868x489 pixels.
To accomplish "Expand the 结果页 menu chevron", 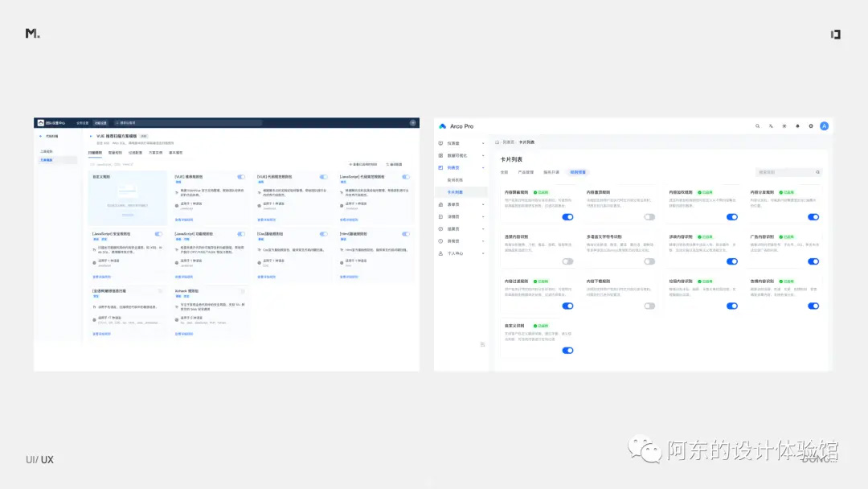I will point(483,228).
